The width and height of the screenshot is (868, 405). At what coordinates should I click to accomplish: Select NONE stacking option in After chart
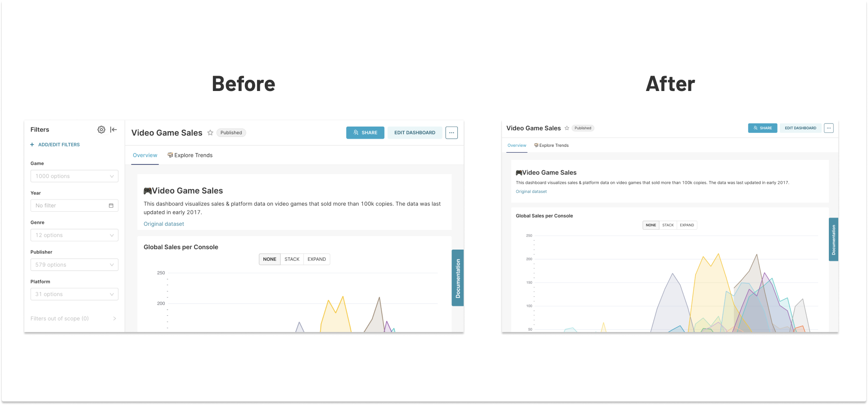[651, 225]
